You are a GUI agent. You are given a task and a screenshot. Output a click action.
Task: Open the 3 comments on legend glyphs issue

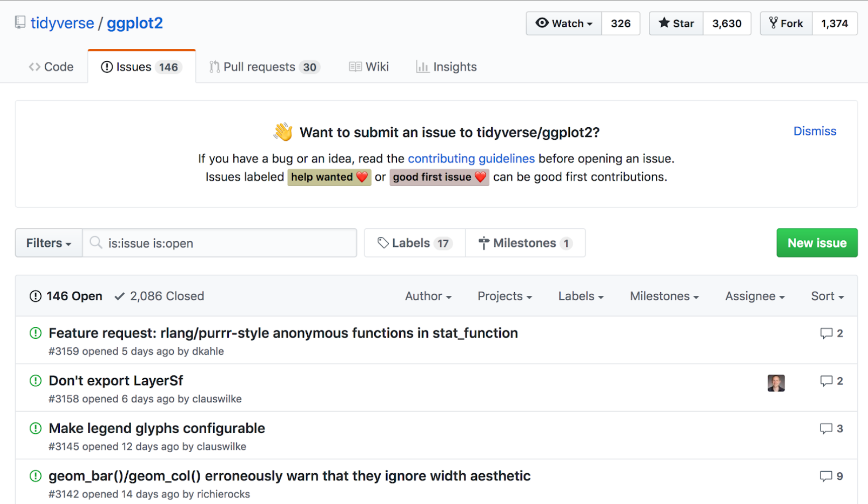pos(831,429)
